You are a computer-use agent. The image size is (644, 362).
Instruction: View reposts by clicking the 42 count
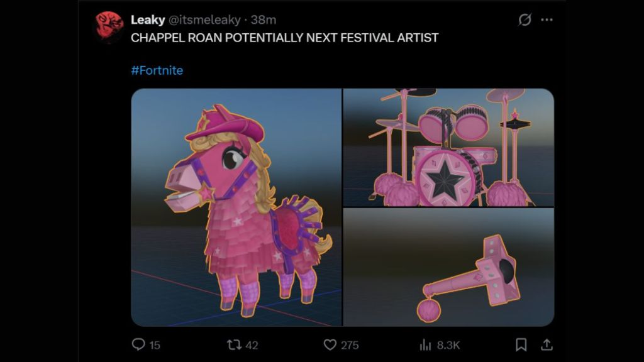252,344
